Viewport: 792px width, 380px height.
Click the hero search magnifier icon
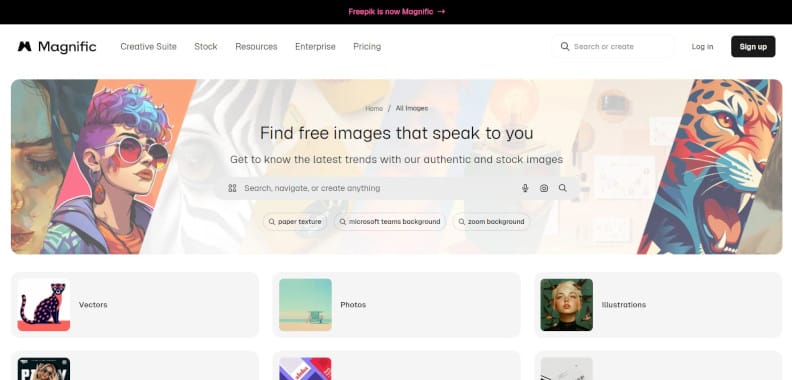pos(563,188)
